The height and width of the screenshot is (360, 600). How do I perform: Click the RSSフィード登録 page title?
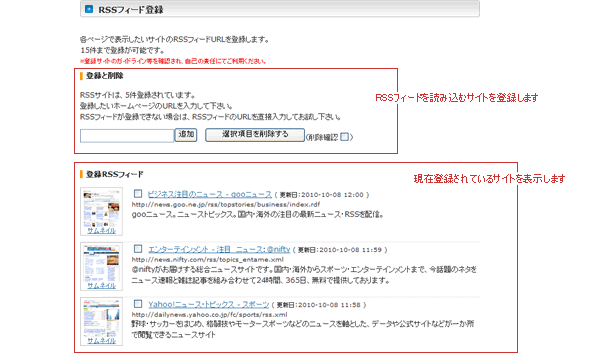click(x=131, y=10)
